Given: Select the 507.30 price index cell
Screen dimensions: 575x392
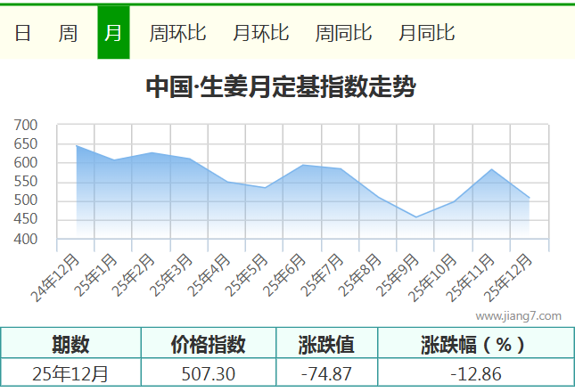Looking at the screenshot, I should [x=208, y=373].
